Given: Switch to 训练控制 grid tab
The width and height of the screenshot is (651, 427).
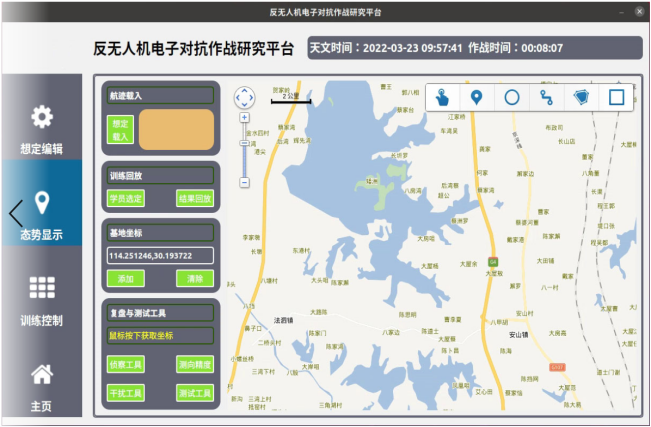Looking at the screenshot, I should click(x=42, y=301).
